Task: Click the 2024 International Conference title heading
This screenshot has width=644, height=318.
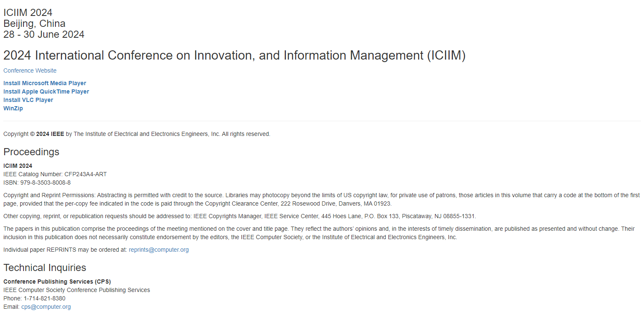Action: tap(234, 55)
